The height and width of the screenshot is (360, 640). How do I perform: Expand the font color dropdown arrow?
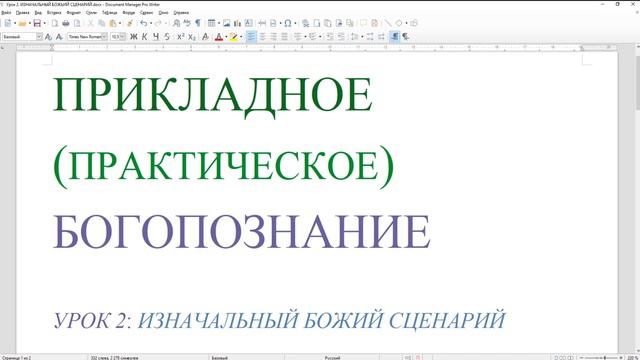(x=226, y=37)
